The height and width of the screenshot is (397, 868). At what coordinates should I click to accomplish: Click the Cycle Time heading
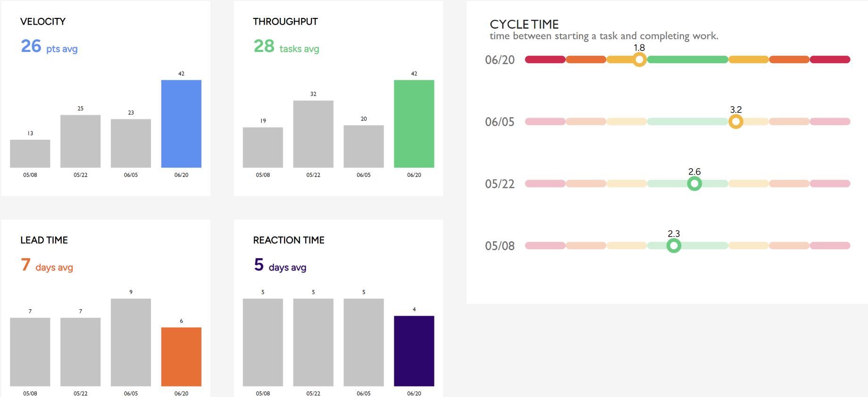pyautogui.click(x=524, y=24)
